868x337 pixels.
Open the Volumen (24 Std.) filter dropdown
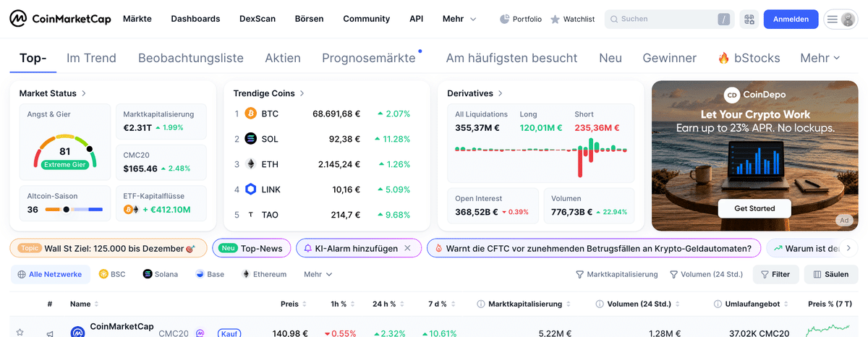tap(707, 275)
